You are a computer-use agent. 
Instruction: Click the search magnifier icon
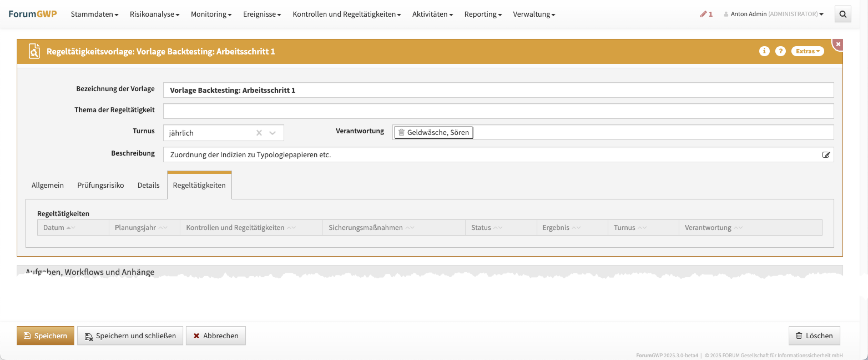pos(842,14)
